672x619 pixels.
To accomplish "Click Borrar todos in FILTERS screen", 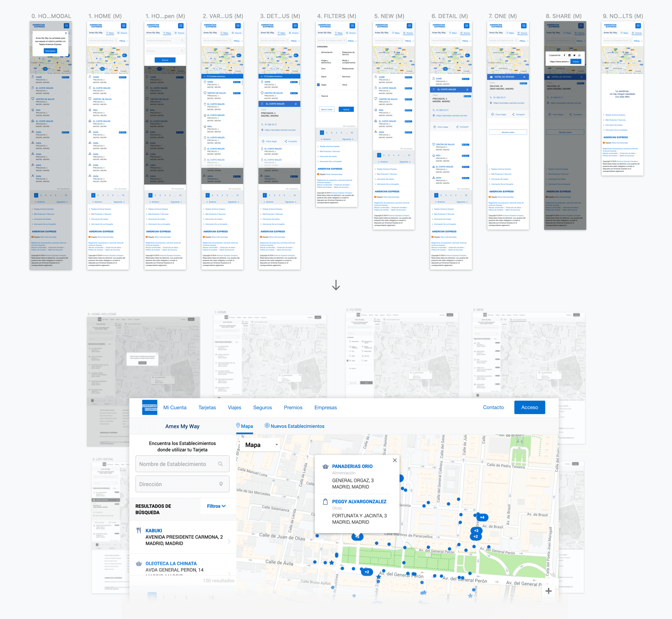I will coord(327,109).
